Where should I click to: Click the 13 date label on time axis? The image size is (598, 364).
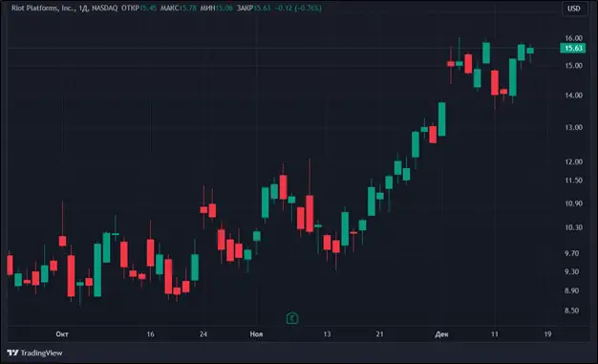(x=327, y=334)
